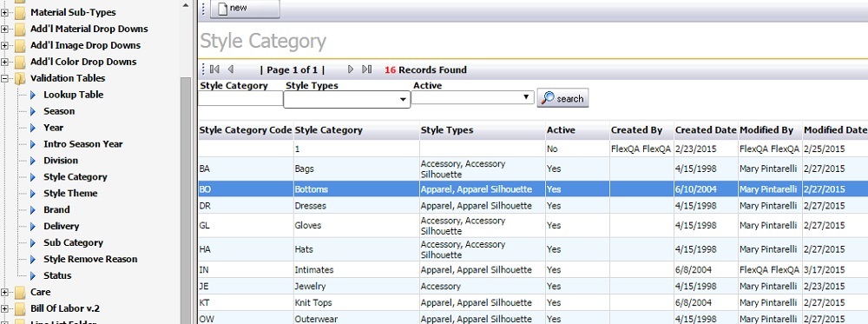The image size is (868, 324).
Task: Collapse the Validation Tables tree node
Action: point(5,78)
